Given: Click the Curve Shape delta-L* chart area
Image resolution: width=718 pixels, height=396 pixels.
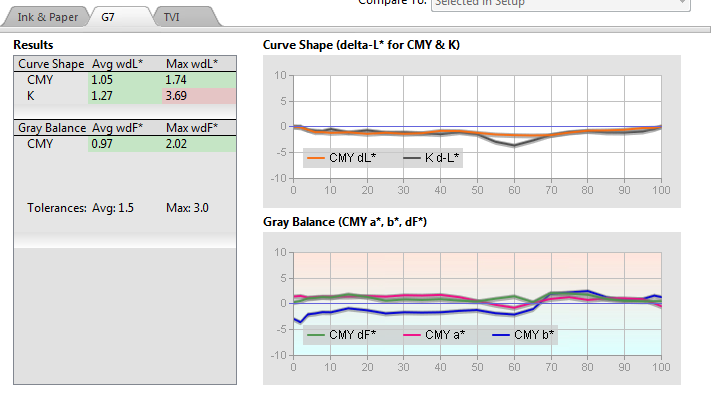Looking at the screenshot, I should [x=477, y=127].
